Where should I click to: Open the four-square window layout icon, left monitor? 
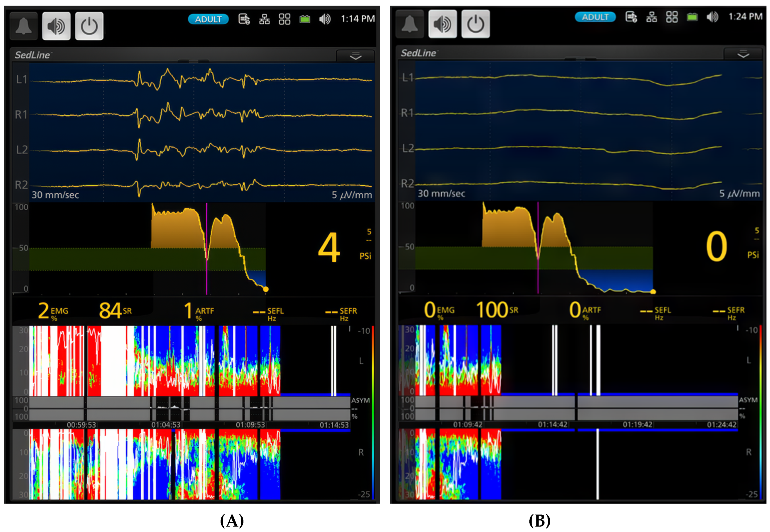pos(284,19)
